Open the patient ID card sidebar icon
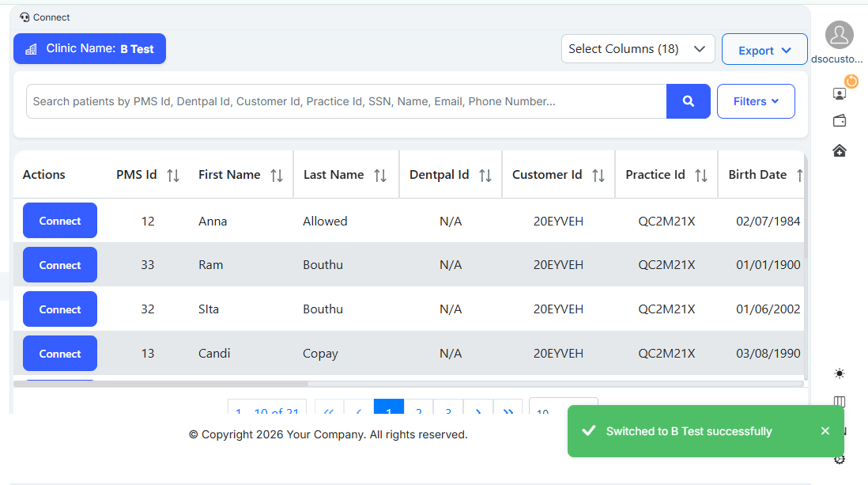This screenshot has height=485, width=868. point(839,93)
